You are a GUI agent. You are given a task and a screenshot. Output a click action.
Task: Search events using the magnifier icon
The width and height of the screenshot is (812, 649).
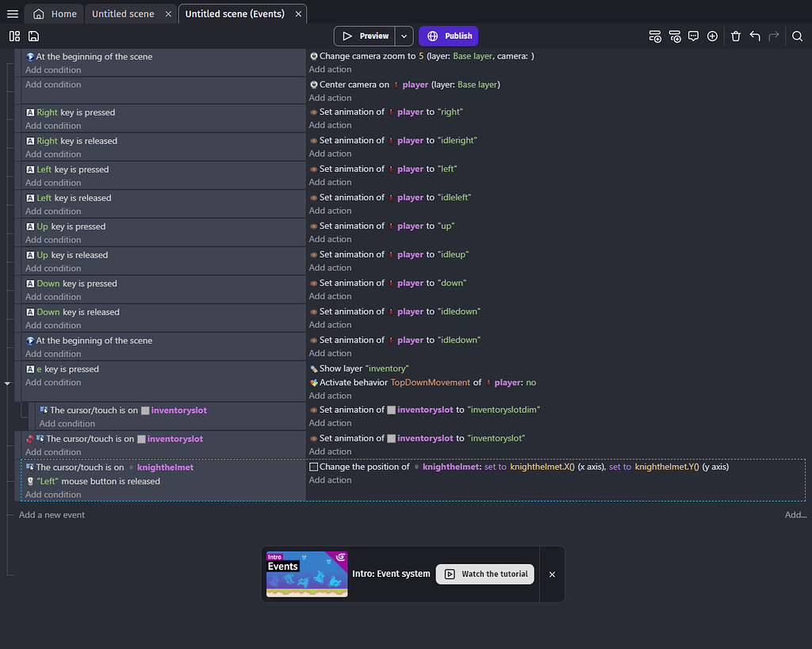[797, 36]
